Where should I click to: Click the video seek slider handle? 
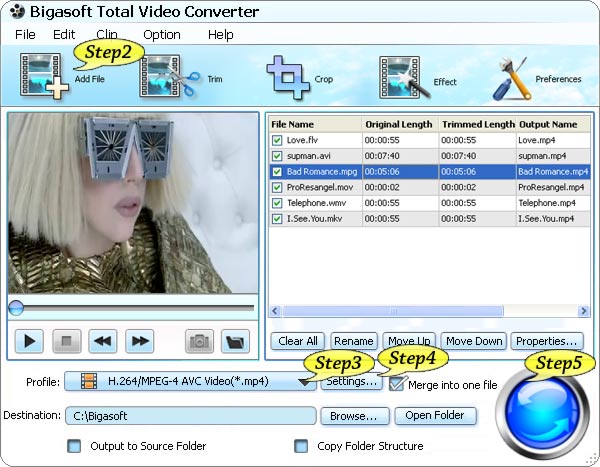16,308
